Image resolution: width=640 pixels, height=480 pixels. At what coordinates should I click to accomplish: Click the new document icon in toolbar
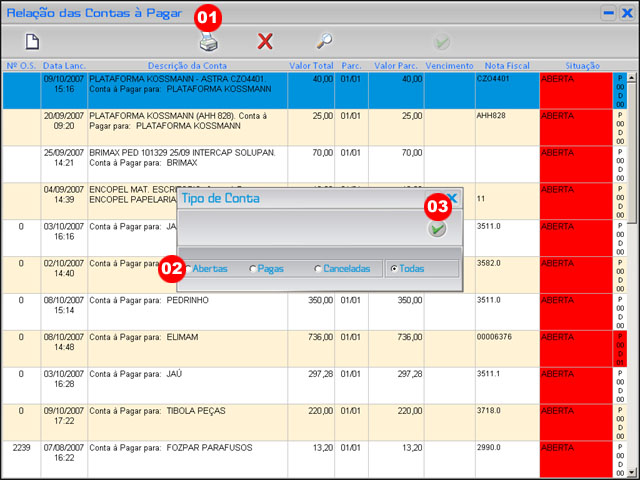[32, 41]
